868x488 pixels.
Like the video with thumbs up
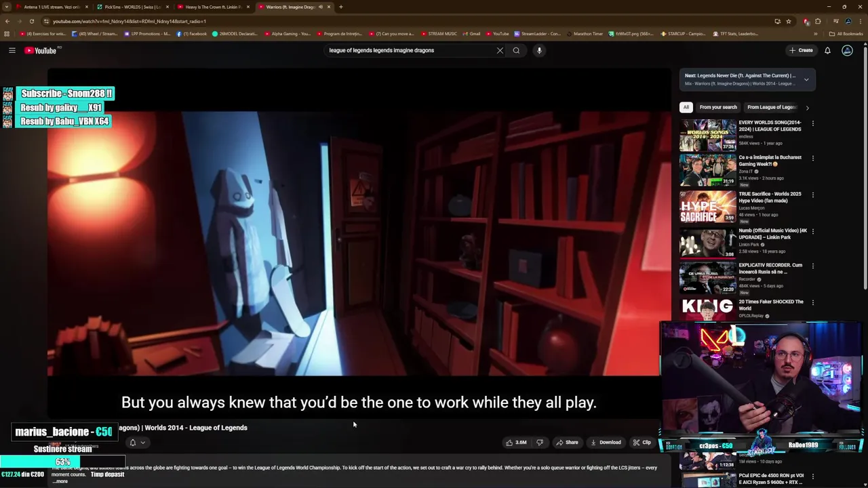[x=516, y=443]
